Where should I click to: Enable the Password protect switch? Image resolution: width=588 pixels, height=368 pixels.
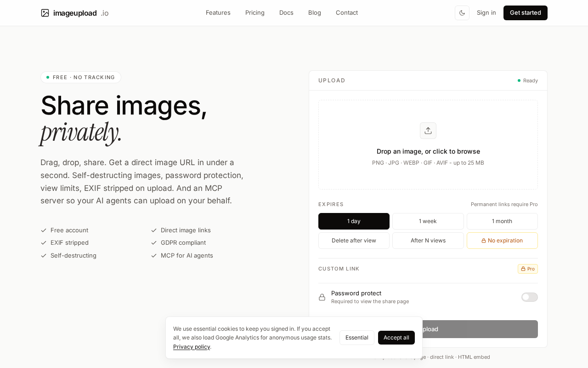[530, 297]
